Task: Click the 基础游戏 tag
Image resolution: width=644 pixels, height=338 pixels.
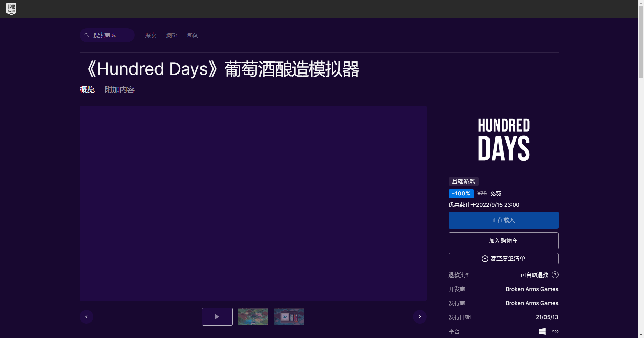Action: [464, 182]
